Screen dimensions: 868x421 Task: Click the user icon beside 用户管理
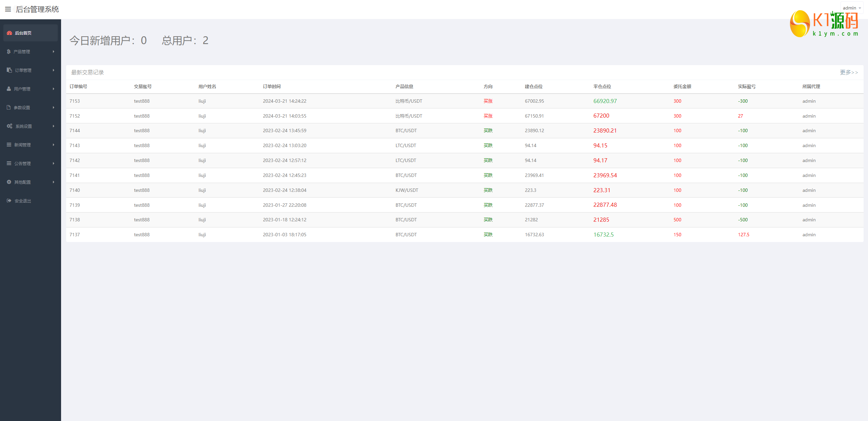click(9, 88)
